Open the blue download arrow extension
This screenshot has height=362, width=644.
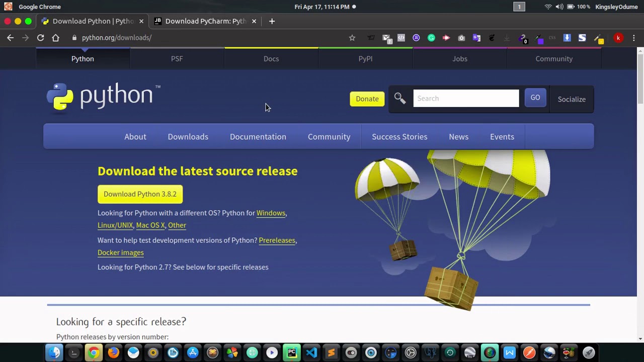(567, 38)
